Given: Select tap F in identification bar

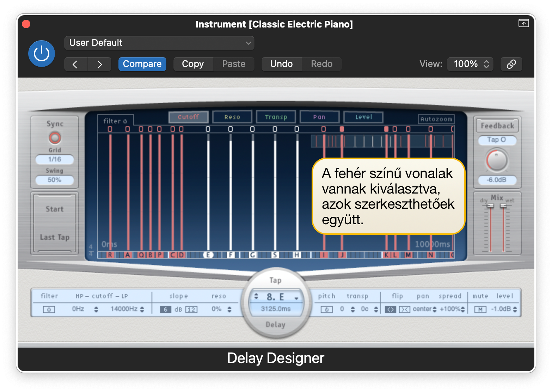Looking at the screenshot, I should 231,255.
